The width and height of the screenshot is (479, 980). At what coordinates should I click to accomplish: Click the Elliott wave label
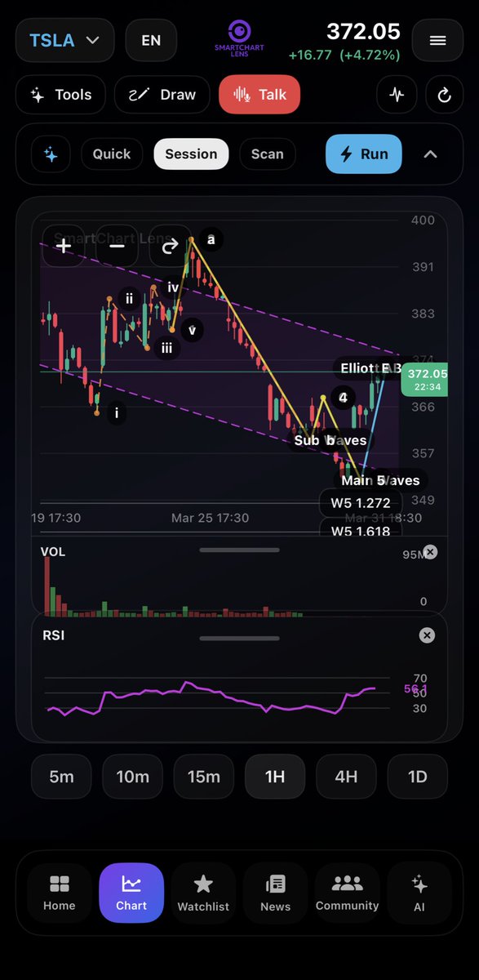tap(367, 369)
